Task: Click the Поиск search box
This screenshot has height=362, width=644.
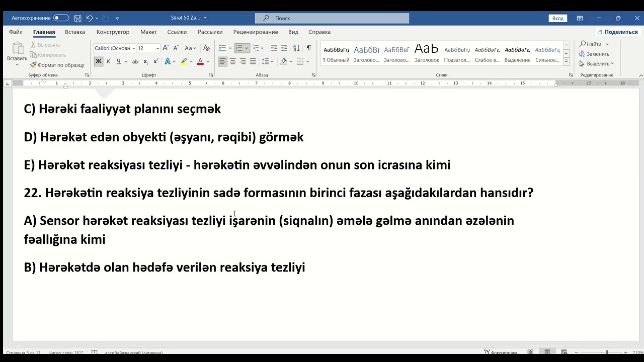Action: [x=332, y=18]
